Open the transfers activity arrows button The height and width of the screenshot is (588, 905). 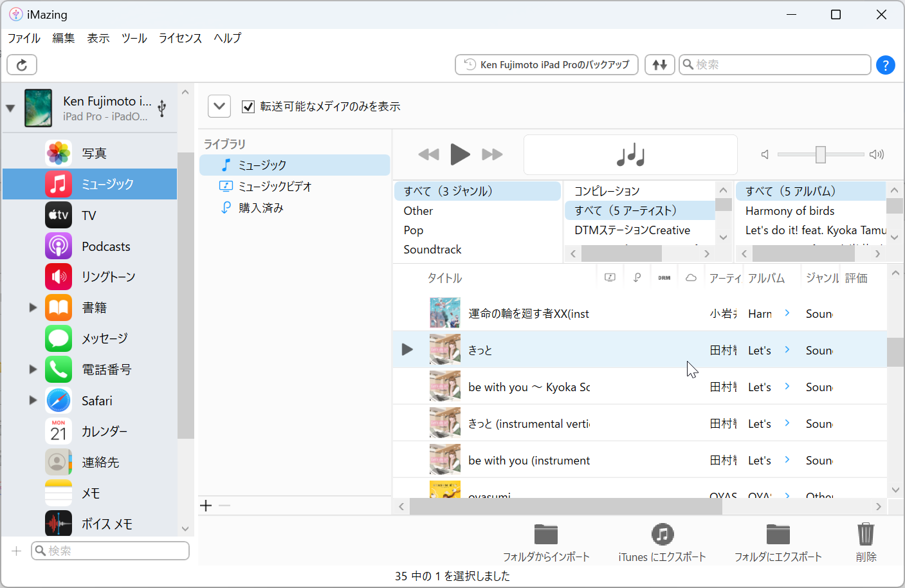click(x=660, y=64)
